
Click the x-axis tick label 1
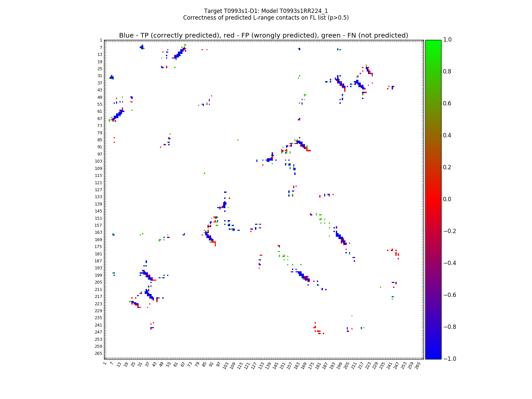click(x=105, y=364)
